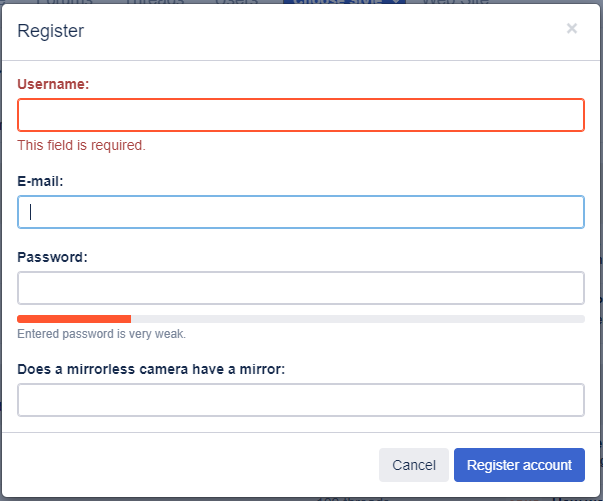This screenshot has width=603, height=501.
Task: Open the Threads tab behind dialog
Action: tap(156, 3)
